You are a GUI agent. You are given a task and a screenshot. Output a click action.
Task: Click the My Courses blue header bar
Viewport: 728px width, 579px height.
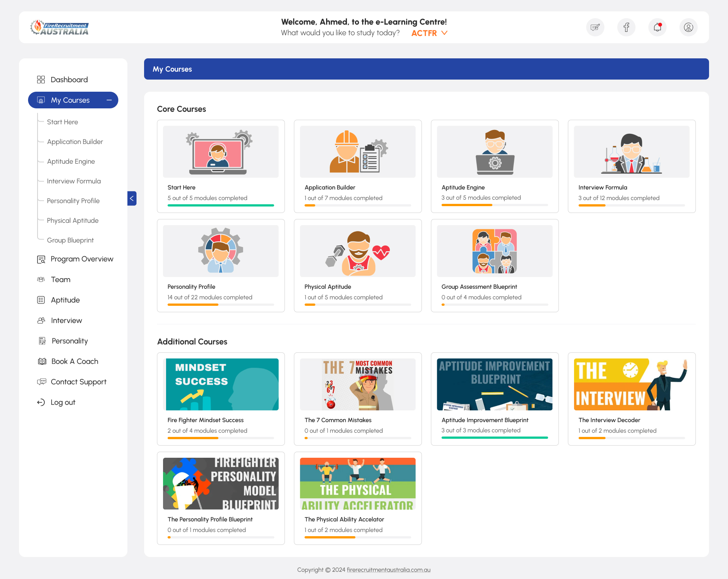click(x=427, y=69)
